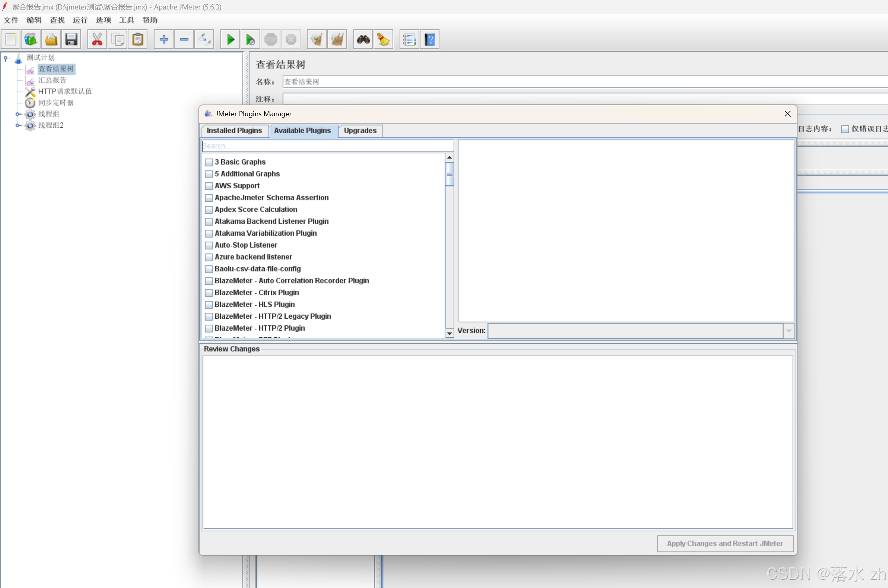Switch to Upgrades tab
The width and height of the screenshot is (888, 588).
point(360,130)
